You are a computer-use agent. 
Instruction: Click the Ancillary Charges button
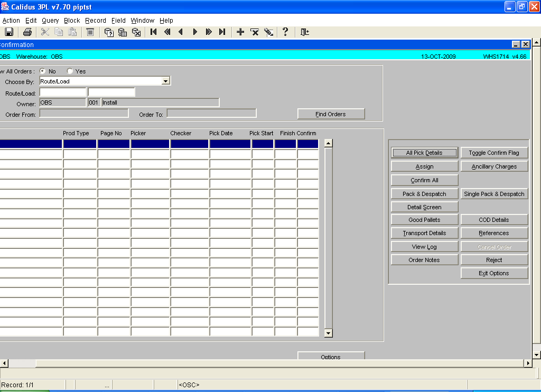pyautogui.click(x=494, y=166)
